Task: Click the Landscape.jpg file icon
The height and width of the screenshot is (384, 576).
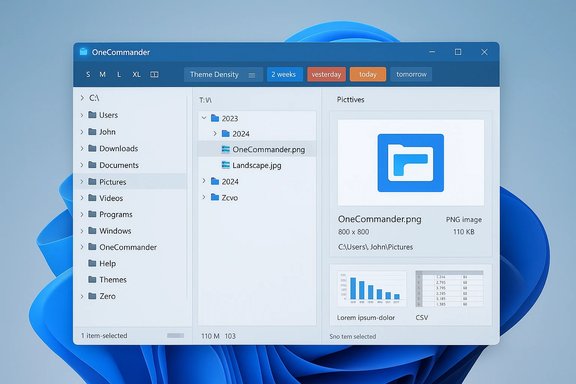Action: click(226, 165)
